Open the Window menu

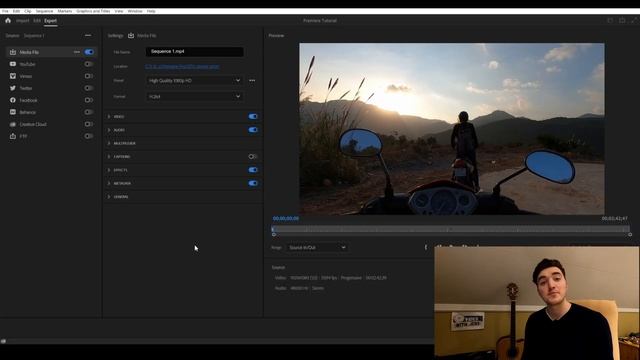[135, 11]
